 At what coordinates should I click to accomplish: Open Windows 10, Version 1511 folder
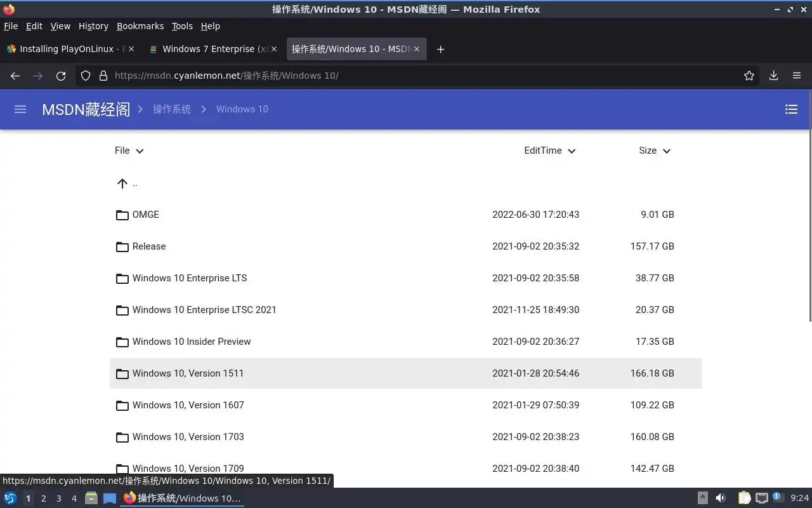coord(188,373)
